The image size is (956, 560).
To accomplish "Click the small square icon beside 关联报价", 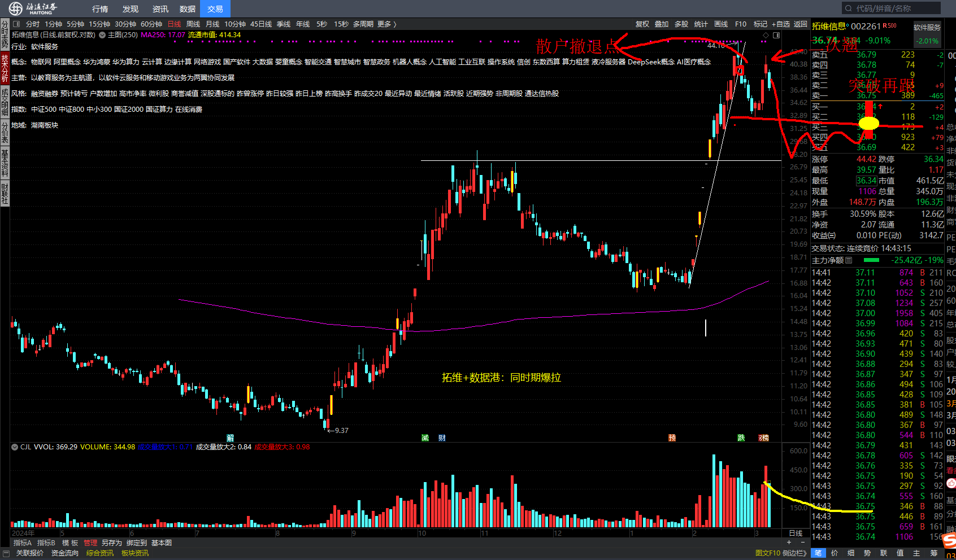I will click(x=6, y=553).
